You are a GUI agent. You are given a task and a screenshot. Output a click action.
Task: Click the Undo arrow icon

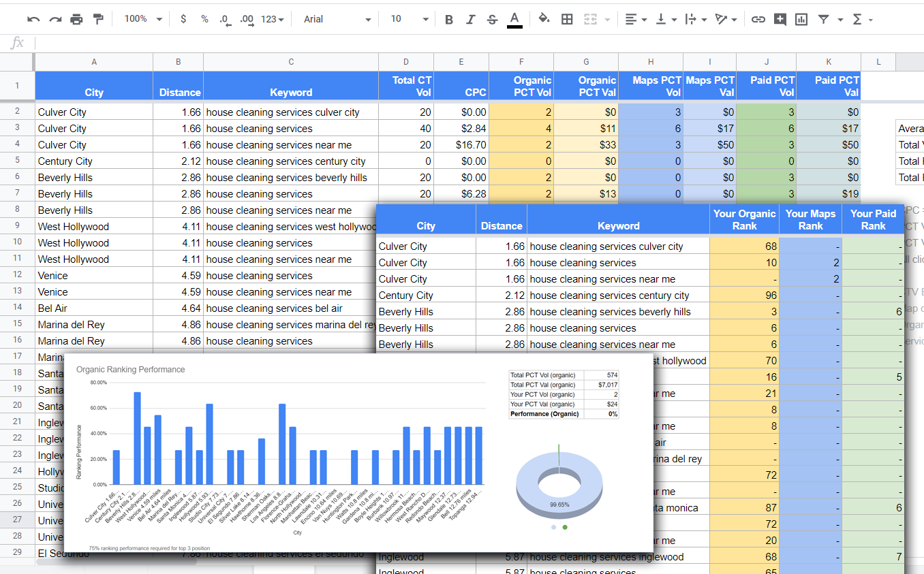33,19
